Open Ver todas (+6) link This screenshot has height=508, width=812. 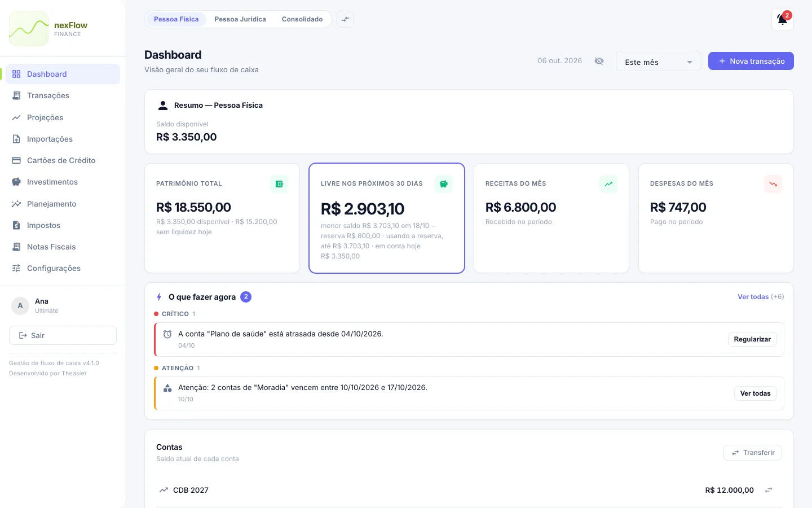[761, 297]
